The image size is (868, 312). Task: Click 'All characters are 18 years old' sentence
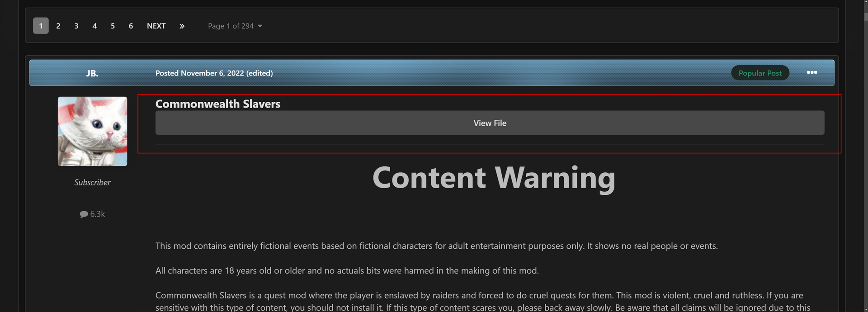point(347,270)
